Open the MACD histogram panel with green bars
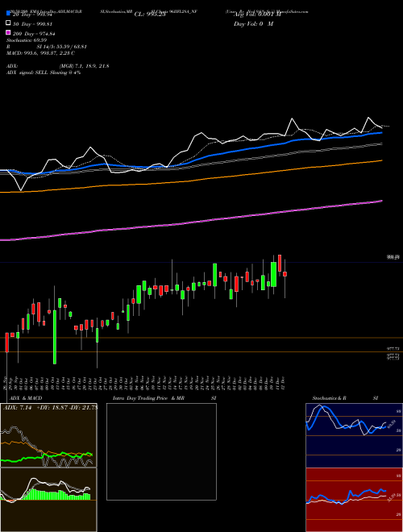Image resolution: width=403 pixels, height=532 pixels. pyautogui.click(x=48, y=500)
